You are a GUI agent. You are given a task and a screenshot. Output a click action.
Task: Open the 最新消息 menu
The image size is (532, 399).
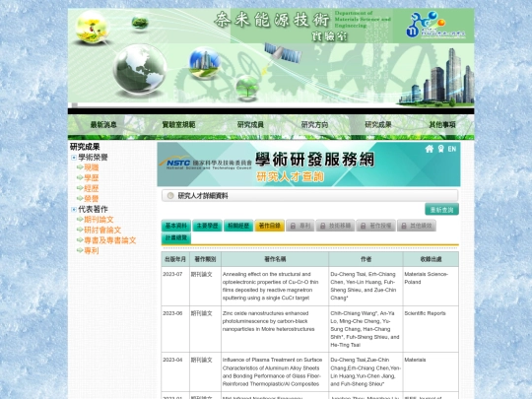[103, 125]
